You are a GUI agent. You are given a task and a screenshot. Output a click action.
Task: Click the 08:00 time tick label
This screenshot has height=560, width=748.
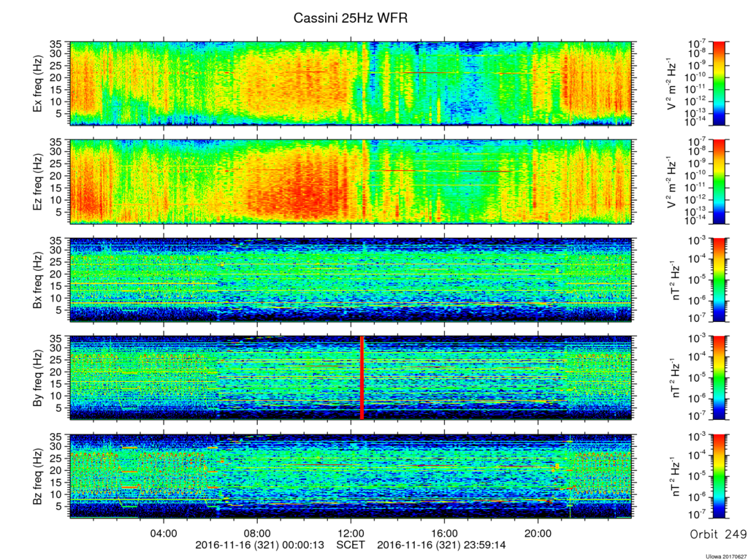[257, 532]
